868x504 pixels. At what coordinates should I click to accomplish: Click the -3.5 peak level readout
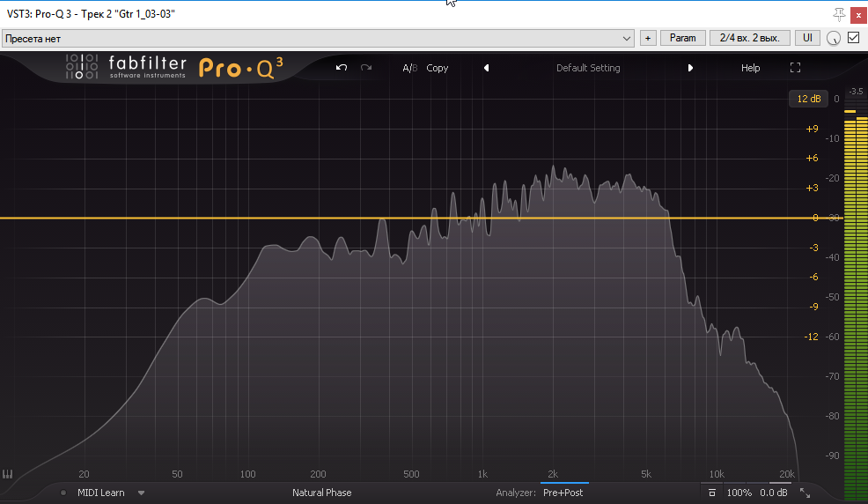coord(856,92)
